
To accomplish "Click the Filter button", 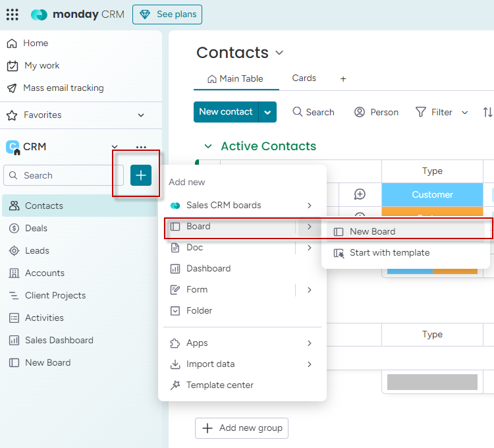I will [433, 112].
